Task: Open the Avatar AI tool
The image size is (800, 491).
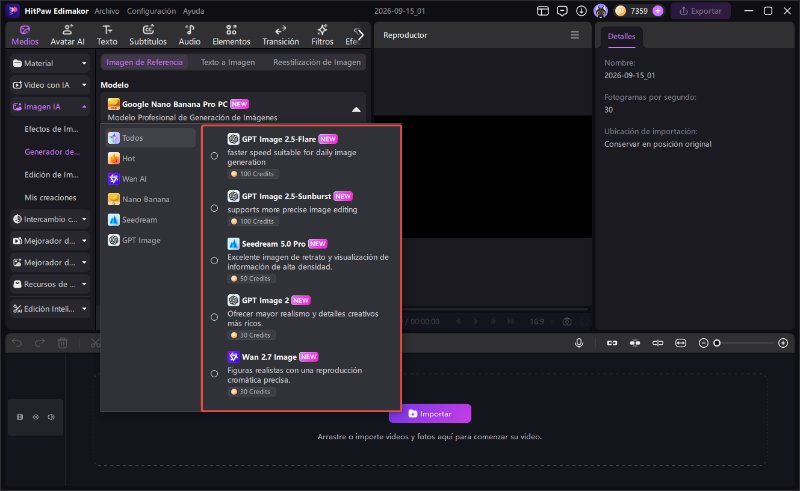Action: point(67,35)
